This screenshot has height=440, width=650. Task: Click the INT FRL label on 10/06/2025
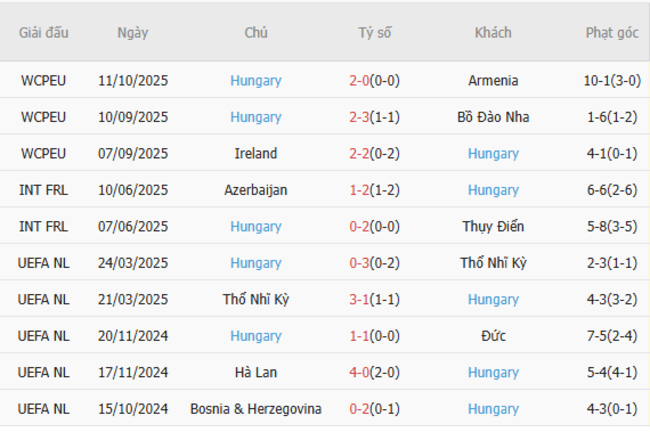(x=43, y=190)
